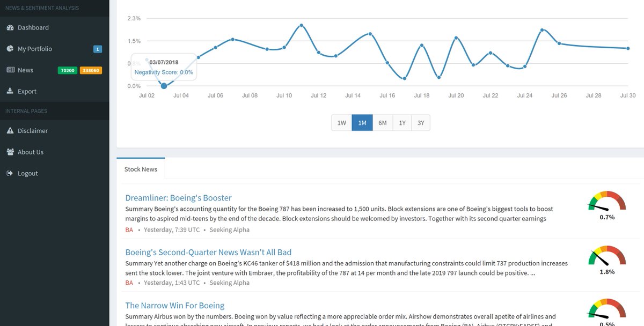
Task: Click the Dashboard gauge icon
Action: point(10,27)
